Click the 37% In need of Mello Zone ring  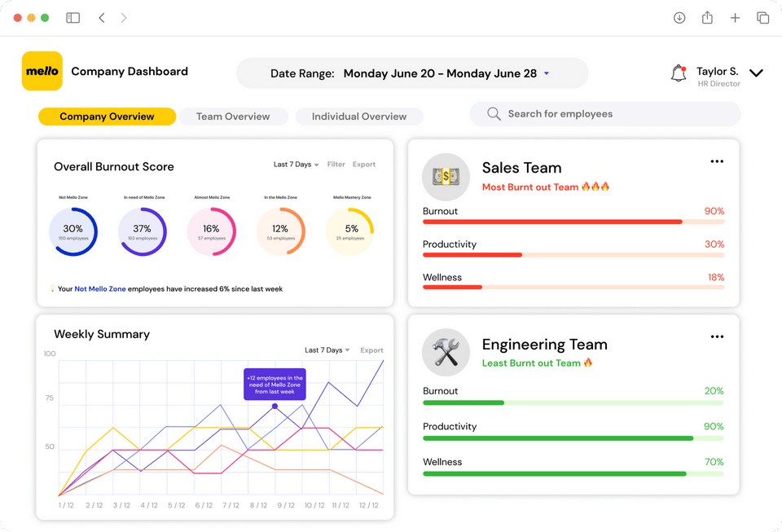(143, 232)
